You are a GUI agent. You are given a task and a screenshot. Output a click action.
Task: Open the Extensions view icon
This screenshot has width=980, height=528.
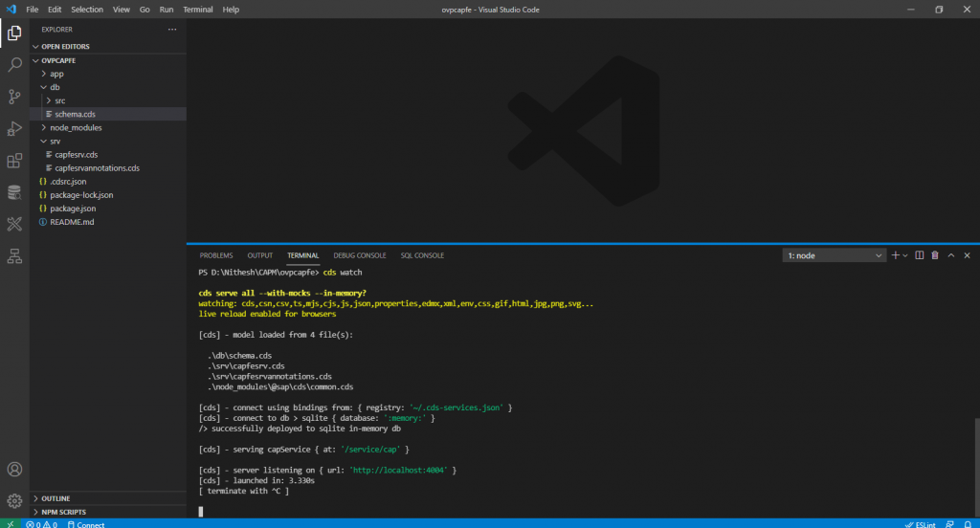14,161
